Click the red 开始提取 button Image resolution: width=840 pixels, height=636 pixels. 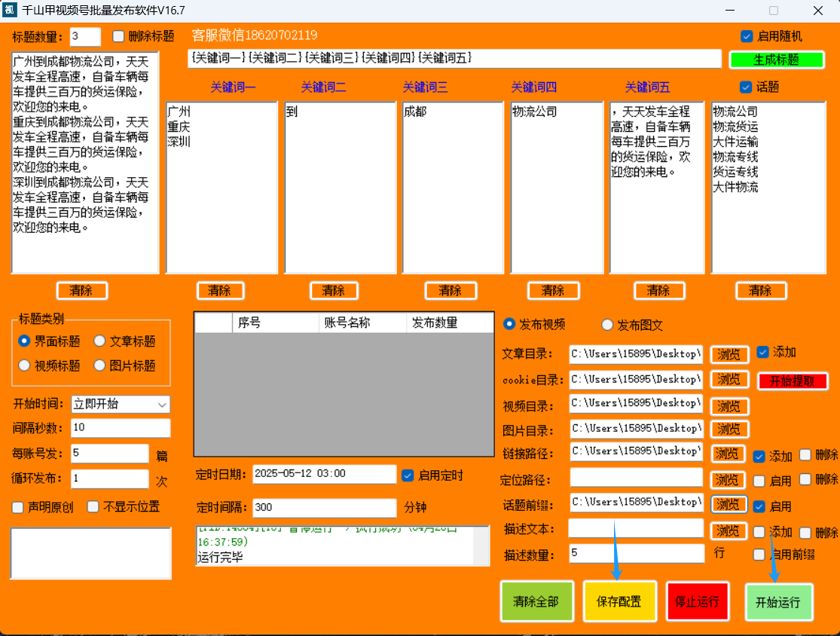[793, 381]
